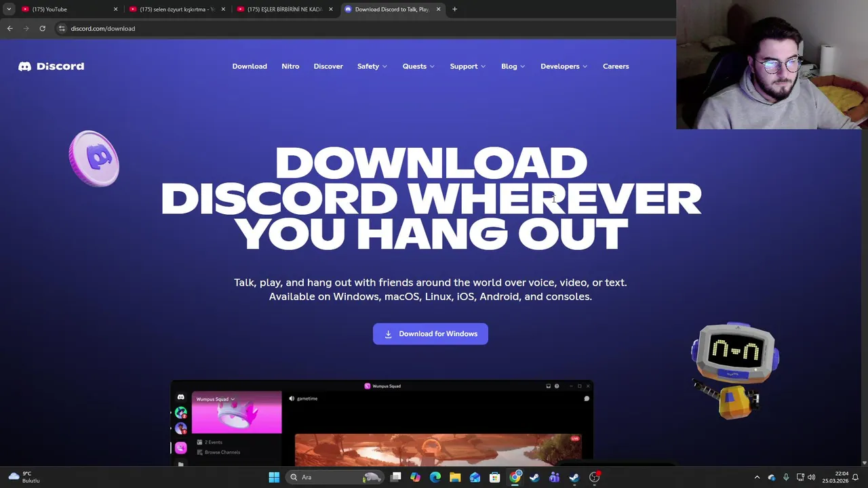
Task: Open the weather widget showing 9°C
Action: tap(24, 477)
